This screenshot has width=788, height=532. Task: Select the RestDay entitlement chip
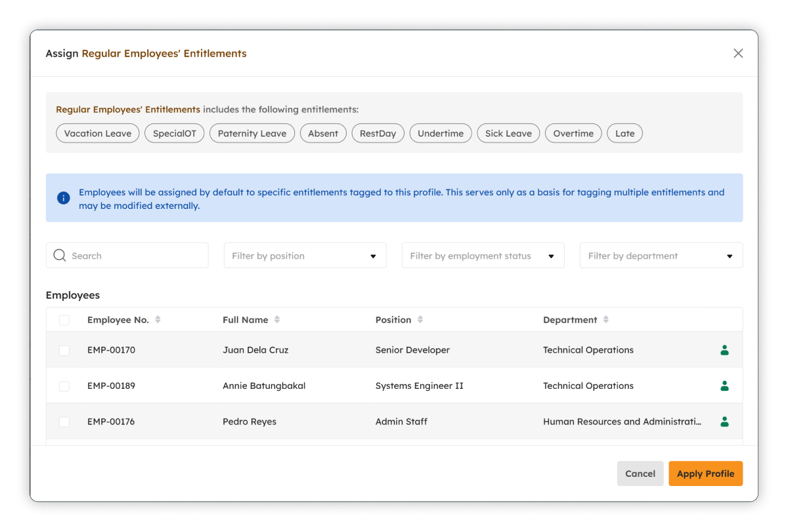378,133
